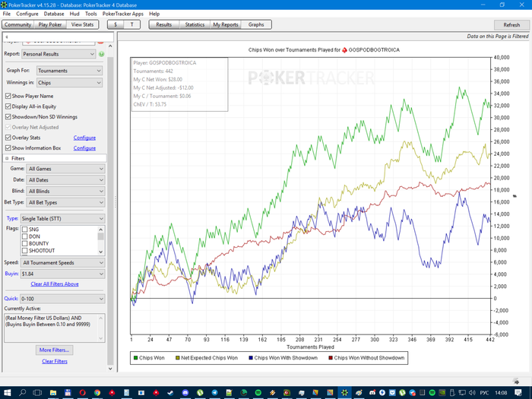
Task: Click Configure link beside Overlay Stats
Action: [x=84, y=138]
